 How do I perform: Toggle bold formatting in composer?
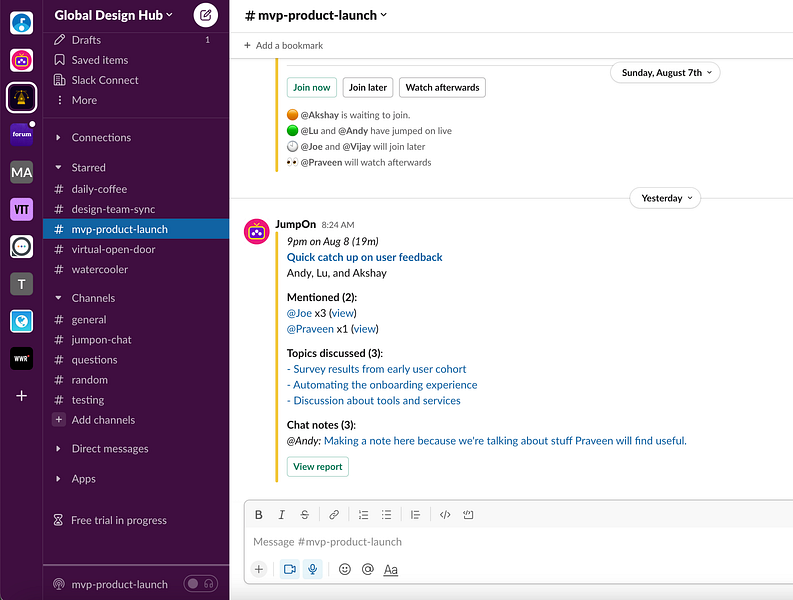[x=258, y=515]
